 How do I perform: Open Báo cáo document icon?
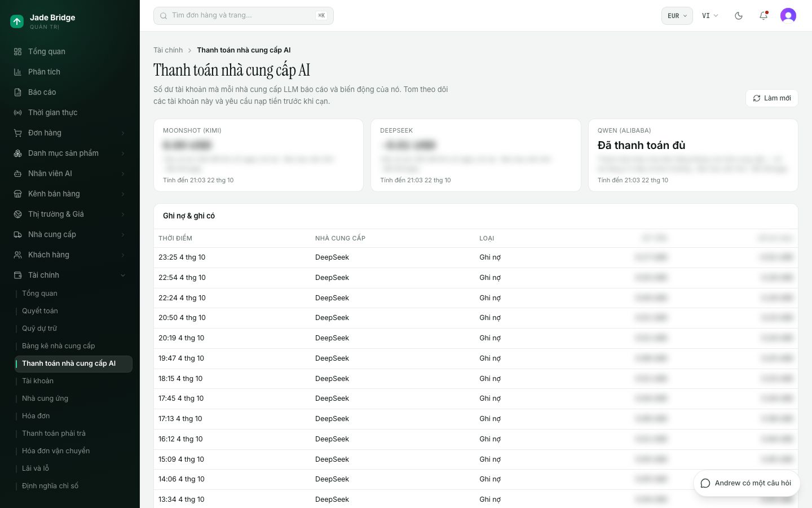pos(17,92)
